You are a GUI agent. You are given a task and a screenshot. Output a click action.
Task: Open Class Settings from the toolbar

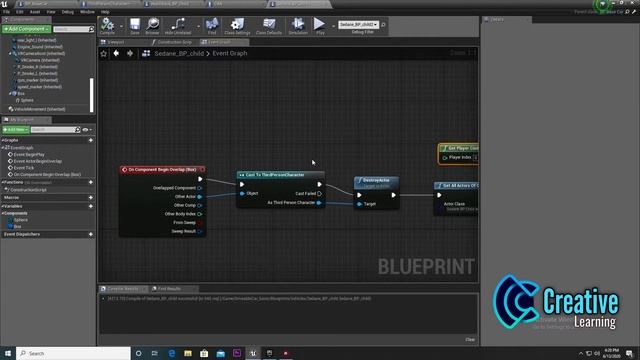click(x=237, y=26)
